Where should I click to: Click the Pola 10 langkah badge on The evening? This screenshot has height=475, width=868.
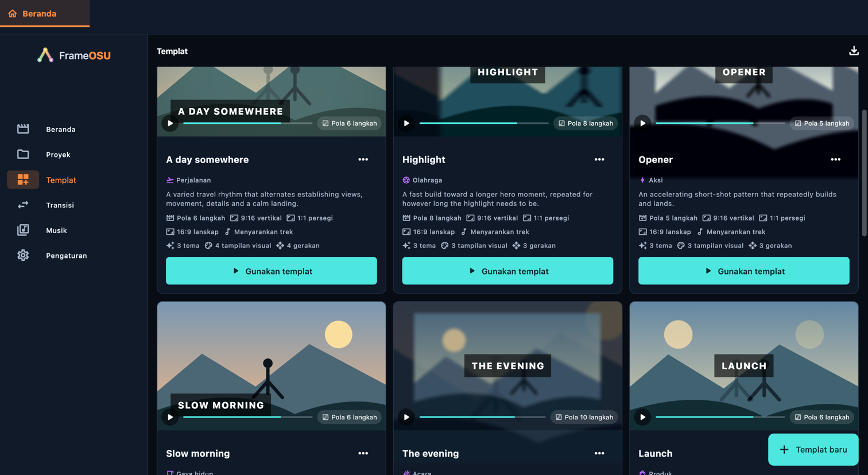click(584, 417)
